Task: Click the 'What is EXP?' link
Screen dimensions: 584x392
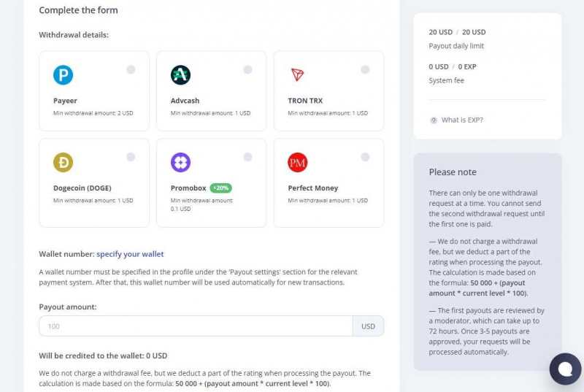Action: pyautogui.click(x=461, y=120)
